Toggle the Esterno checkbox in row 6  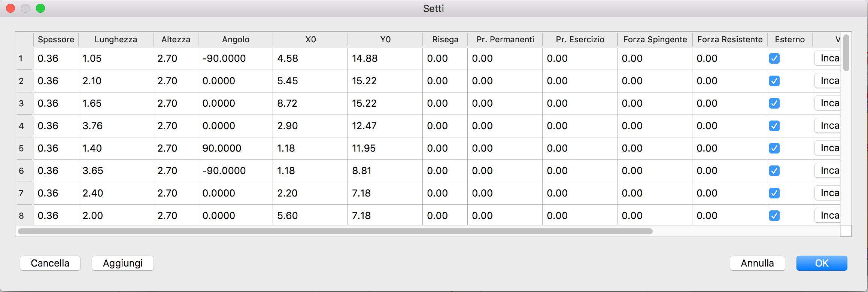coord(774,171)
